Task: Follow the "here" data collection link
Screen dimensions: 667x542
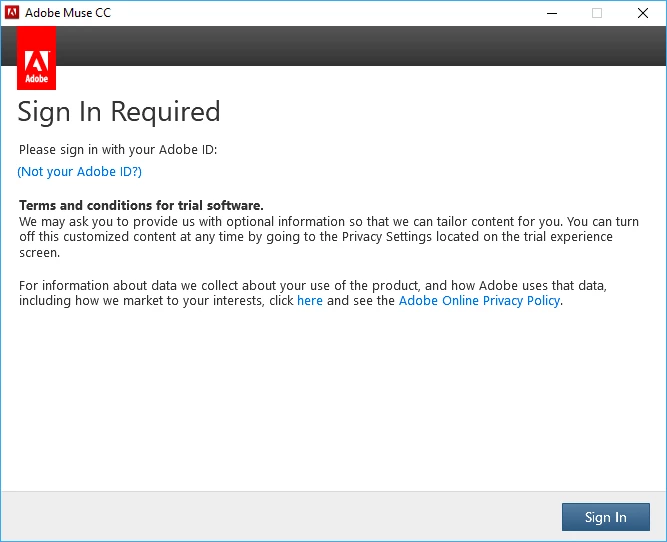Action: coord(310,300)
